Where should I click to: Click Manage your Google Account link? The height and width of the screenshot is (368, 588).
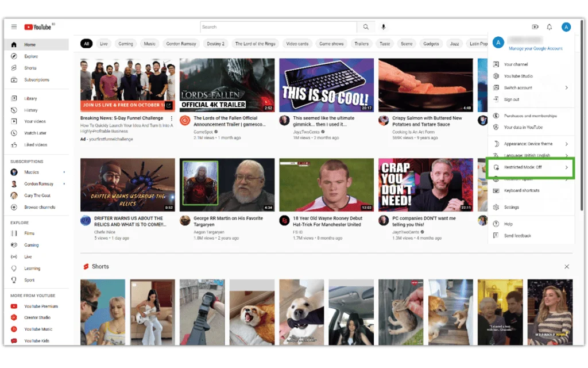coord(536,49)
